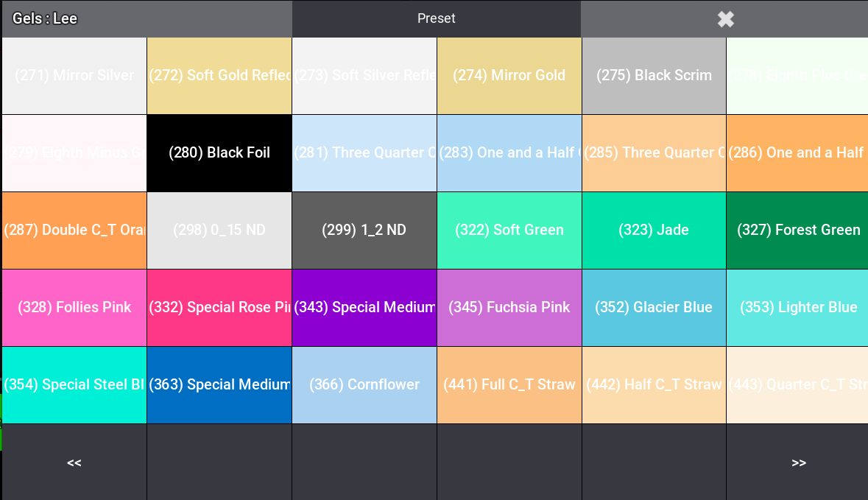Select the Gels : Lee tab
This screenshot has height=500, width=868.
(x=147, y=19)
